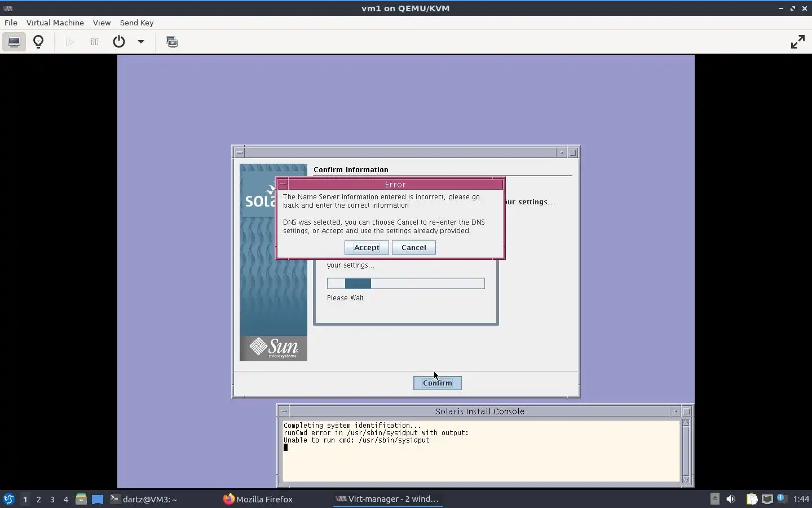Minimize the Solaris installer window

tap(562, 152)
